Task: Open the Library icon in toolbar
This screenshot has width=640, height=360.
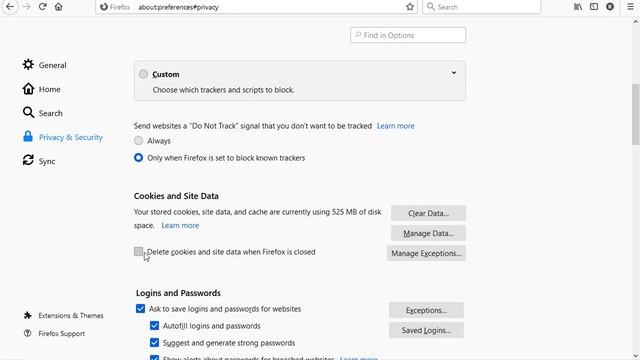Action: (578, 7)
